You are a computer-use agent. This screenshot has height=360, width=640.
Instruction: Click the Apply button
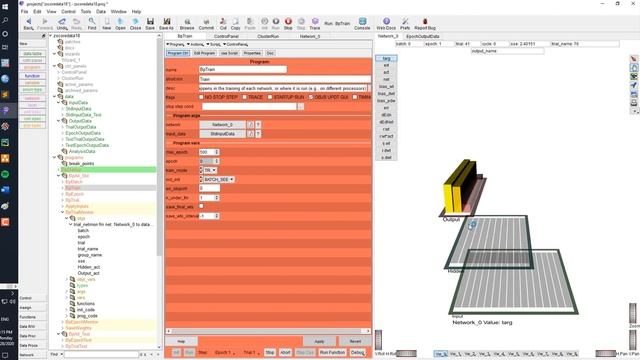pyautogui.click(x=319, y=341)
